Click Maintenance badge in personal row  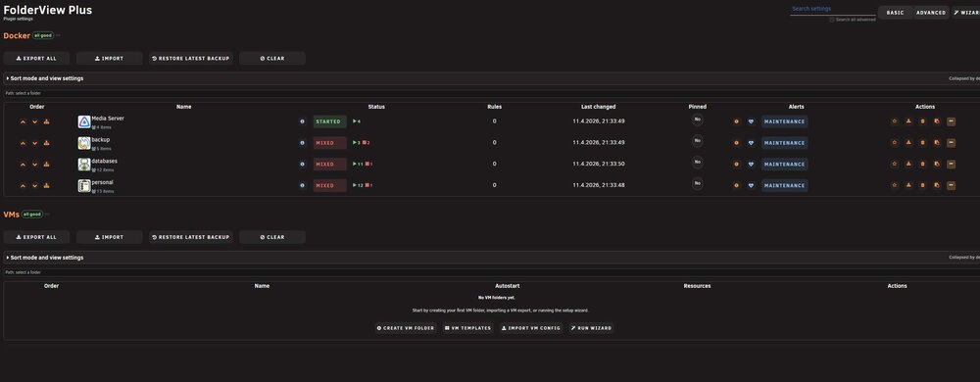click(x=784, y=185)
